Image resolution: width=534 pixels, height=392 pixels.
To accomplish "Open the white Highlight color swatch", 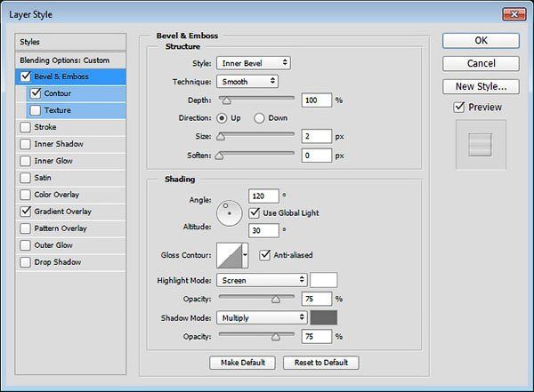I will (x=324, y=280).
